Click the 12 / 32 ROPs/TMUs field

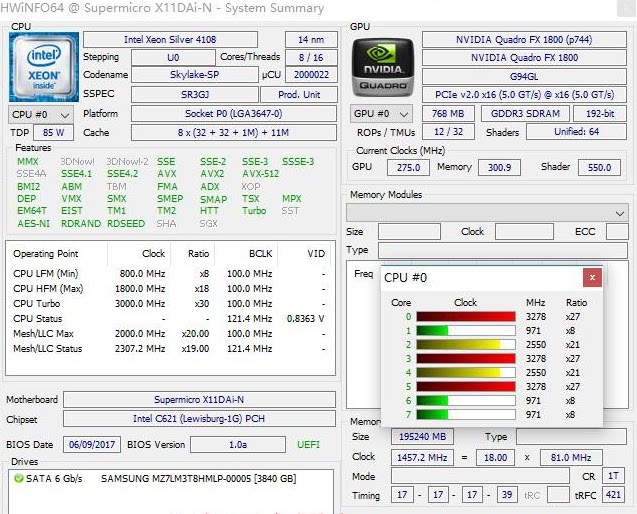click(448, 132)
